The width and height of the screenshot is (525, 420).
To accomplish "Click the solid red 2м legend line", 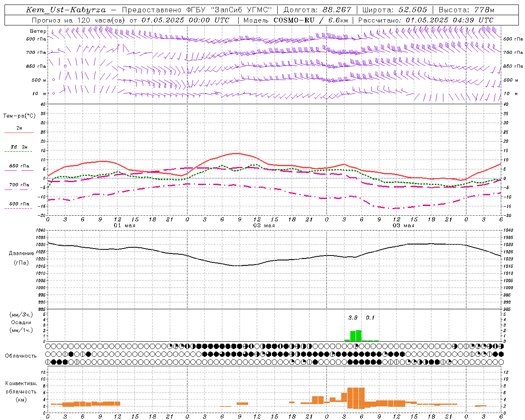I will [x=19, y=132].
